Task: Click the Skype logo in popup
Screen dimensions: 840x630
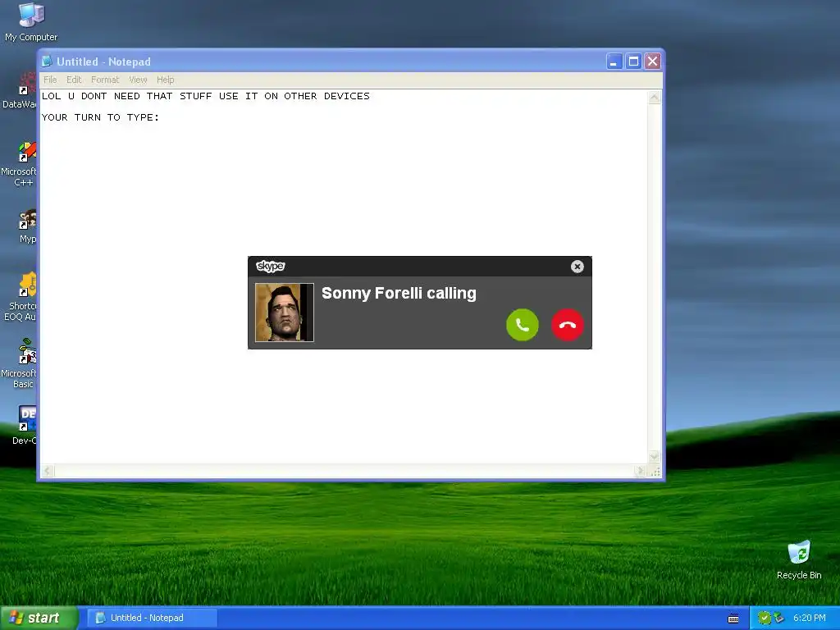Action: [271, 266]
